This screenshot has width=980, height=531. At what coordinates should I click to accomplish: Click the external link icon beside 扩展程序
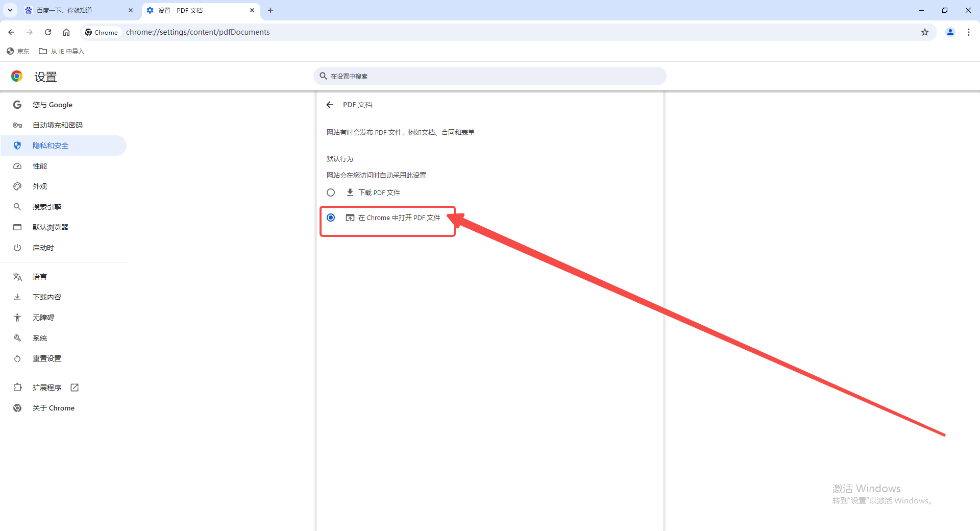tap(75, 388)
